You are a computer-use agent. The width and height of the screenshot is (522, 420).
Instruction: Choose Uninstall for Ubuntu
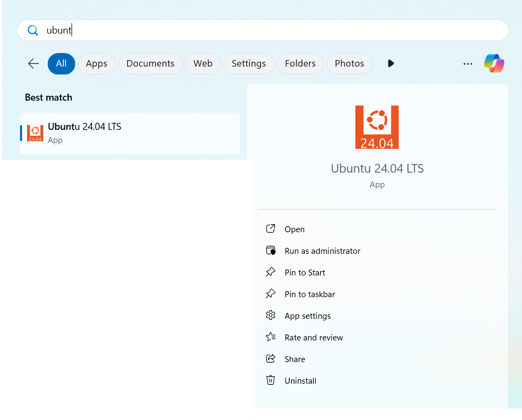[x=300, y=380]
